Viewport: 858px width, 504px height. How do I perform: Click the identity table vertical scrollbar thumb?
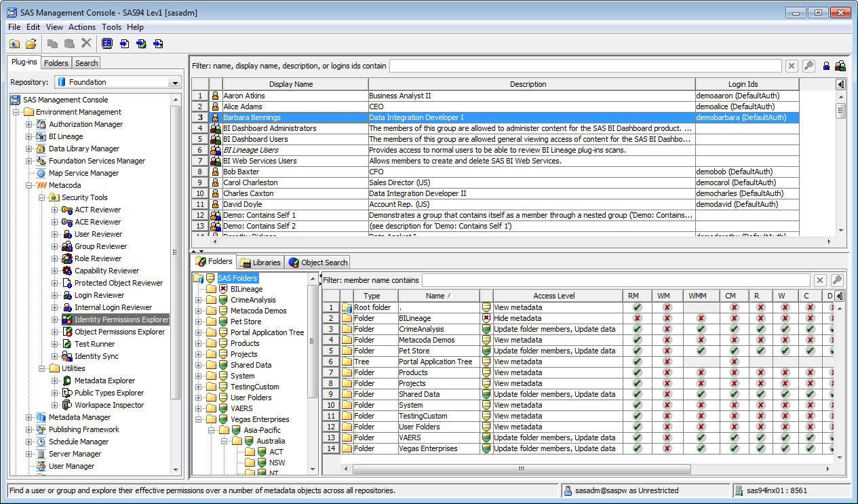[841, 110]
